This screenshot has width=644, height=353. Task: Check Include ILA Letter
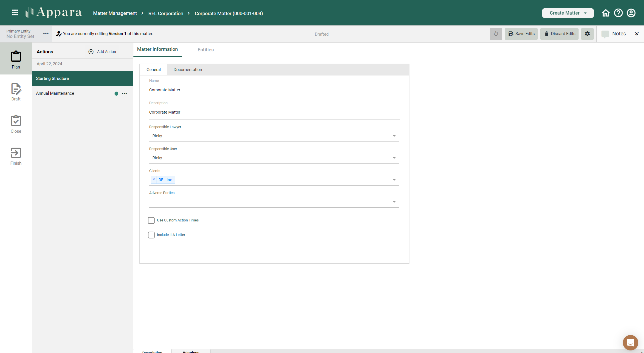point(151,235)
